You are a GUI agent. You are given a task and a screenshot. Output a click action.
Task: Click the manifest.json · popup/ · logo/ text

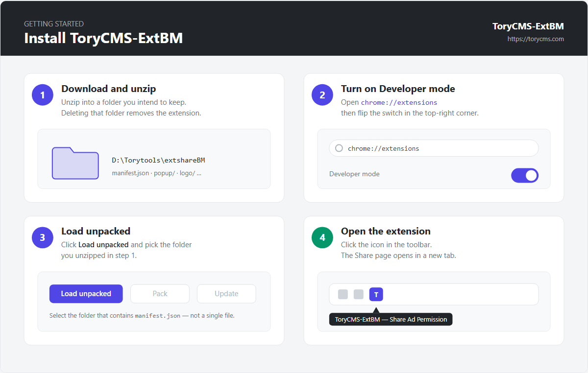(x=157, y=173)
